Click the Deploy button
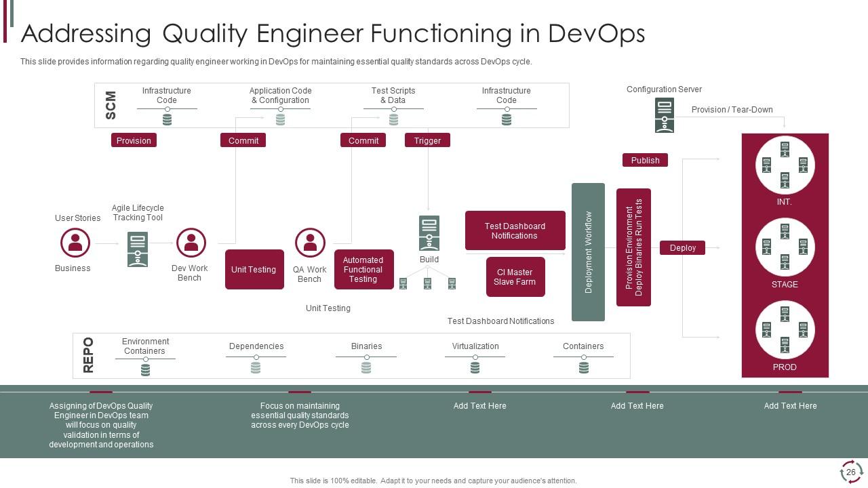Image resolution: width=868 pixels, height=488 pixels. [x=683, y=248]
